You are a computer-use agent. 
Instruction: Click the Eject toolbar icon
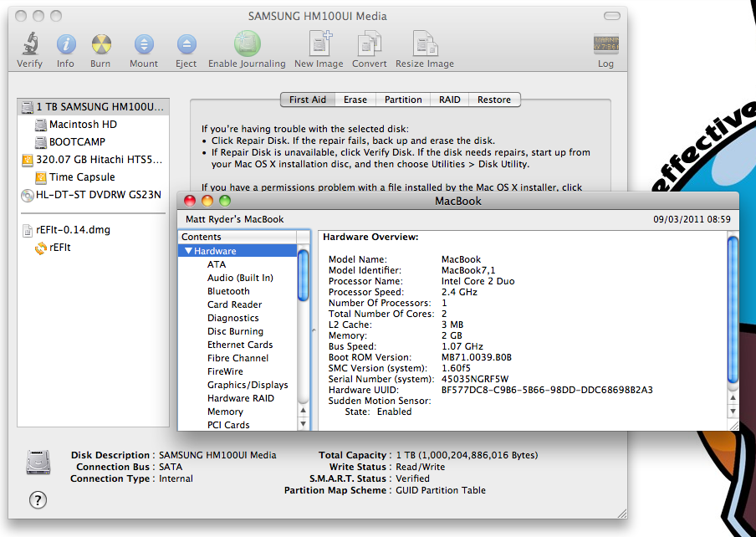pyautogui.click(x=186, y=44)
